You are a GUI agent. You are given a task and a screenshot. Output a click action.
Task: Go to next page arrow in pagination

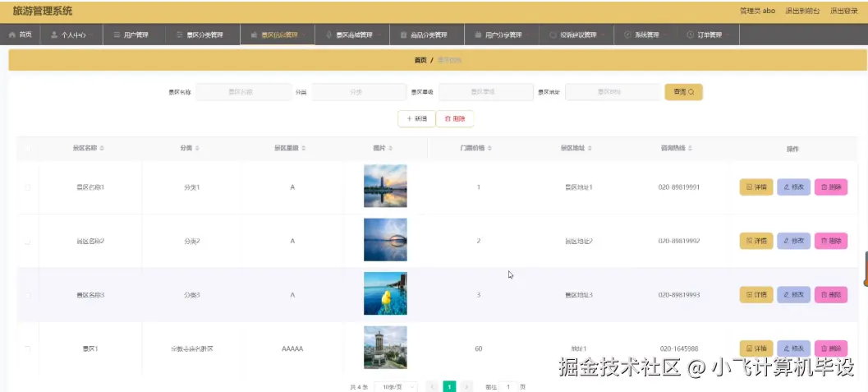tap(466, 386)
